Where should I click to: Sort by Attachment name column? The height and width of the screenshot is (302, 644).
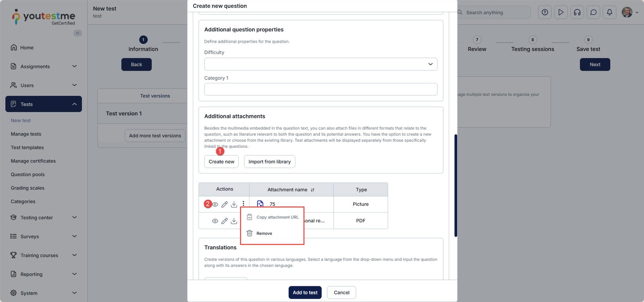click(312, 190)
